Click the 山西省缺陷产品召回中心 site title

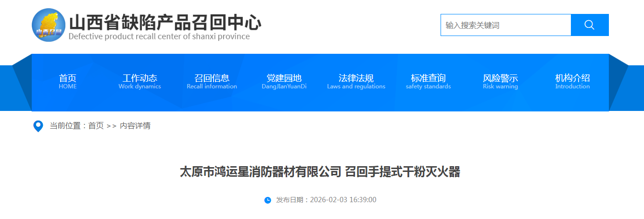coord(165,22)
